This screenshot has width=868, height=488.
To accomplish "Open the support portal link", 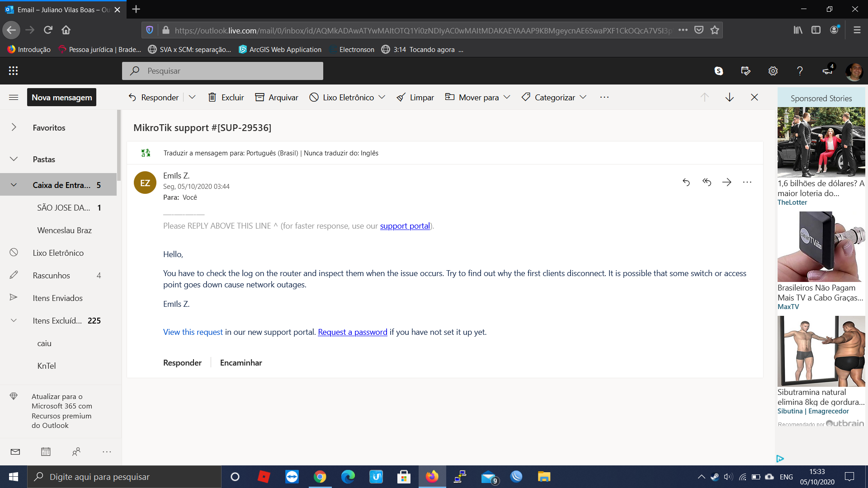I will coord(405,226).
